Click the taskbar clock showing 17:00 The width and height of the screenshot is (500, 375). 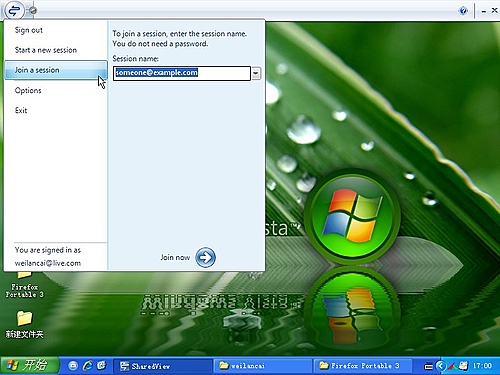[482, 366]
